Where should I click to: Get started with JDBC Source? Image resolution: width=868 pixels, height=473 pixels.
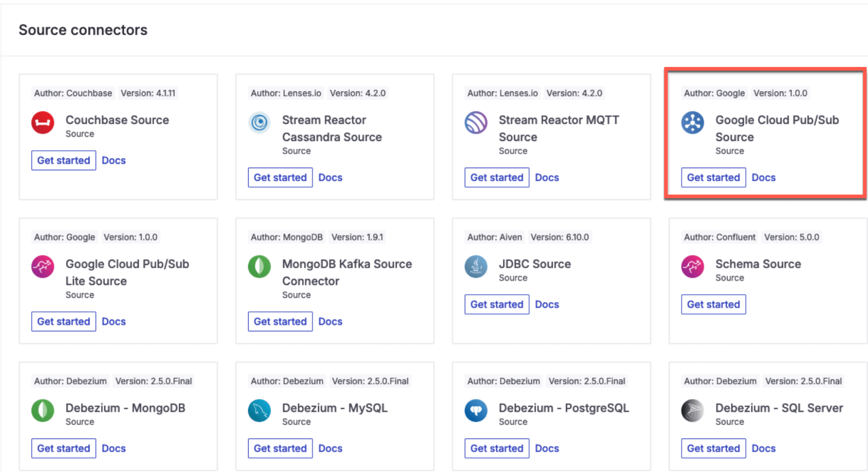pos(497,304)
